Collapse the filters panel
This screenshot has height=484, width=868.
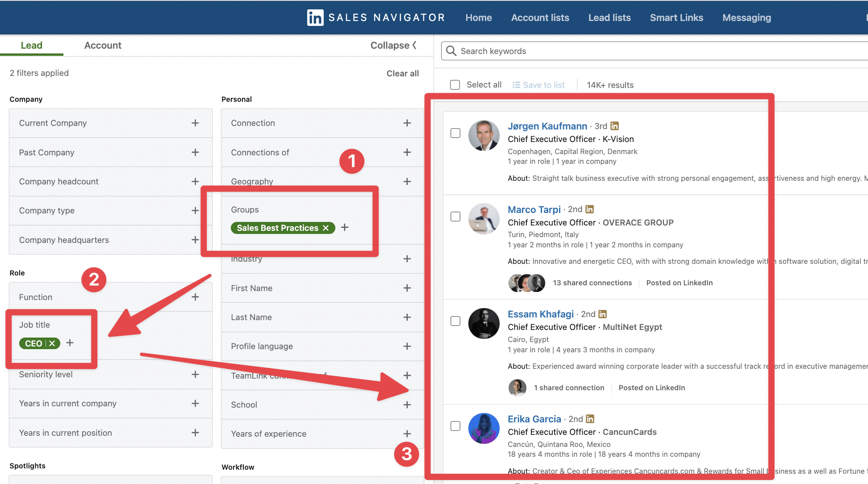393,46
